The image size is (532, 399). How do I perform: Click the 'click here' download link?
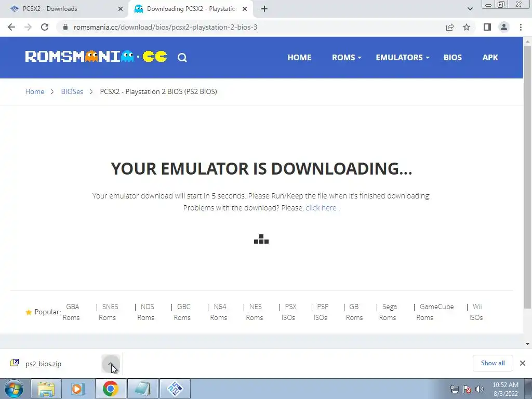(x=321, y=208)
